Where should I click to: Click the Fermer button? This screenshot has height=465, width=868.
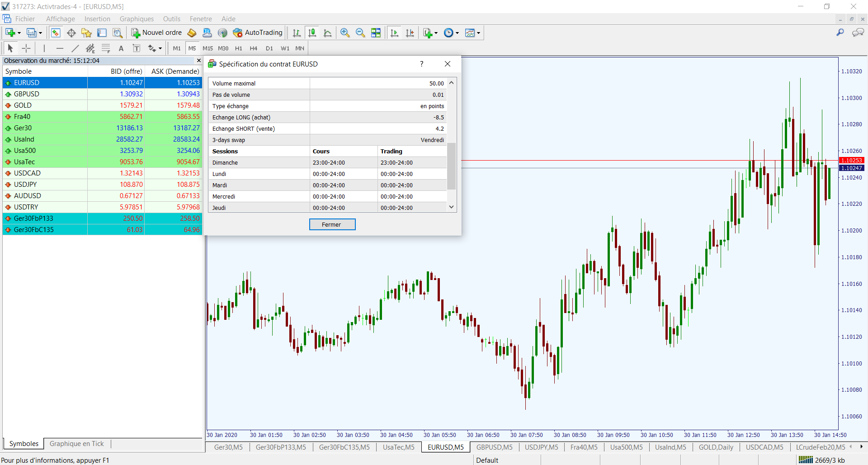point(332,224)
